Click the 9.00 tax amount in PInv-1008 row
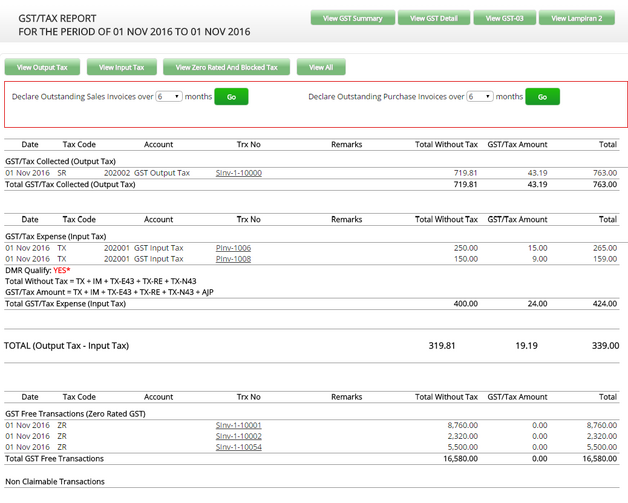 point(539,259)
